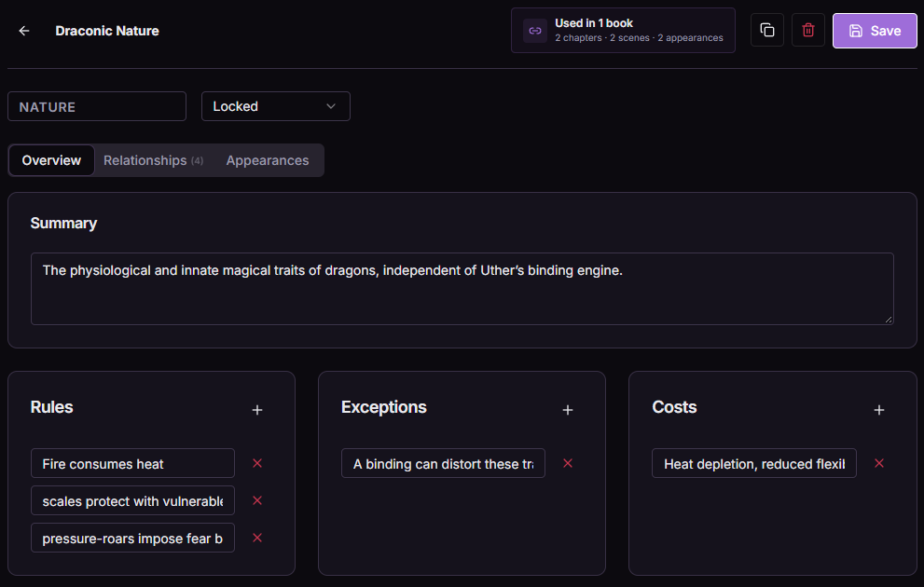Open the Appearances tab

tap(268, 160)
